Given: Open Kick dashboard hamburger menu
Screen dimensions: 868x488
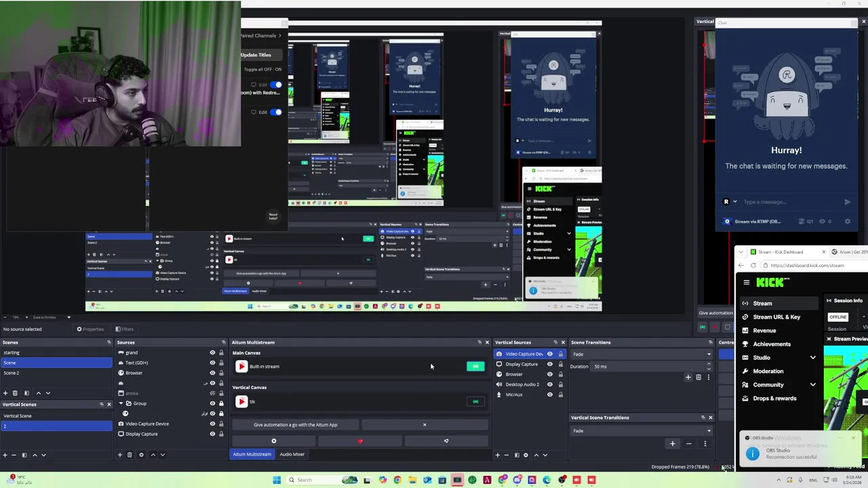Looking at the screenshot, I should pos(747,283).
